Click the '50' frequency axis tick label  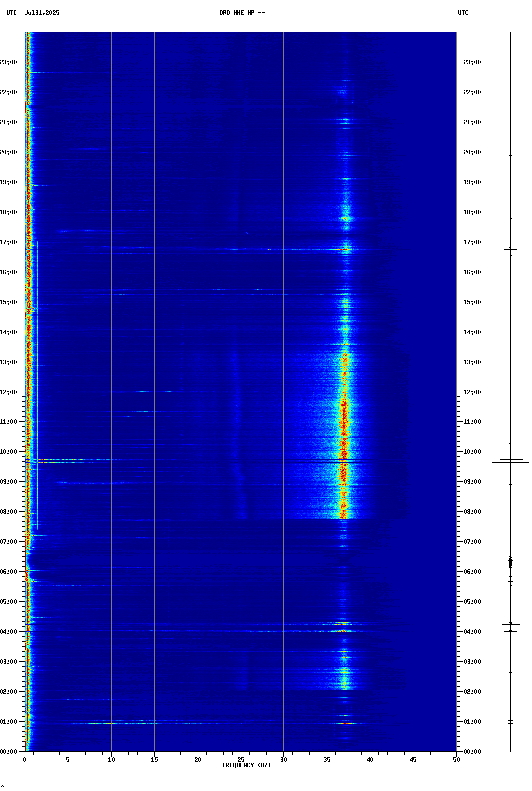click(x=456, y=760)
